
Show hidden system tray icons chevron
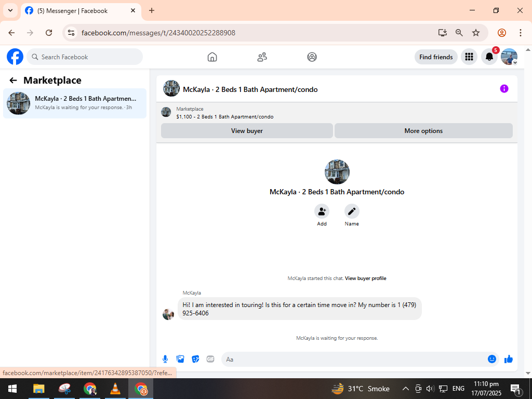click(x=406, y=389)
